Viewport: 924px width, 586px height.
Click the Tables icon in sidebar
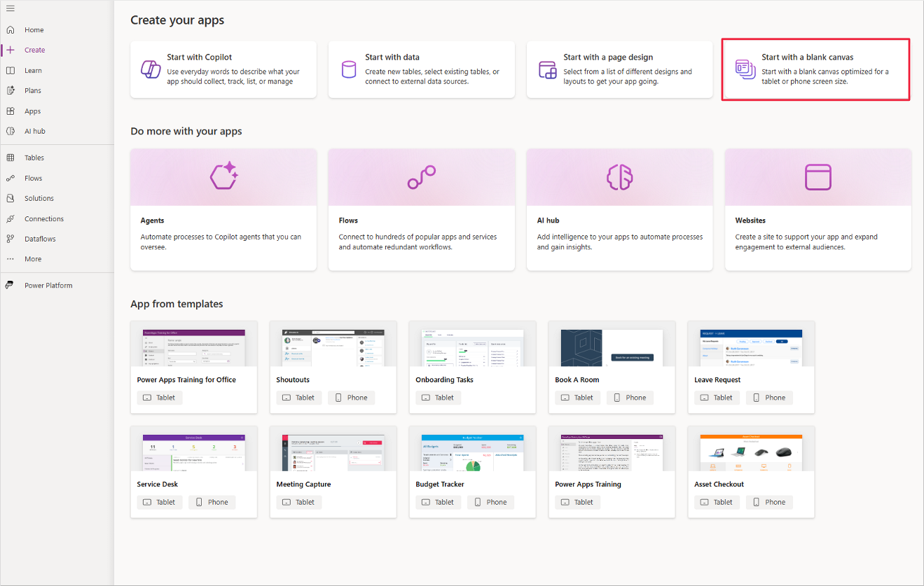pos(10,158)
